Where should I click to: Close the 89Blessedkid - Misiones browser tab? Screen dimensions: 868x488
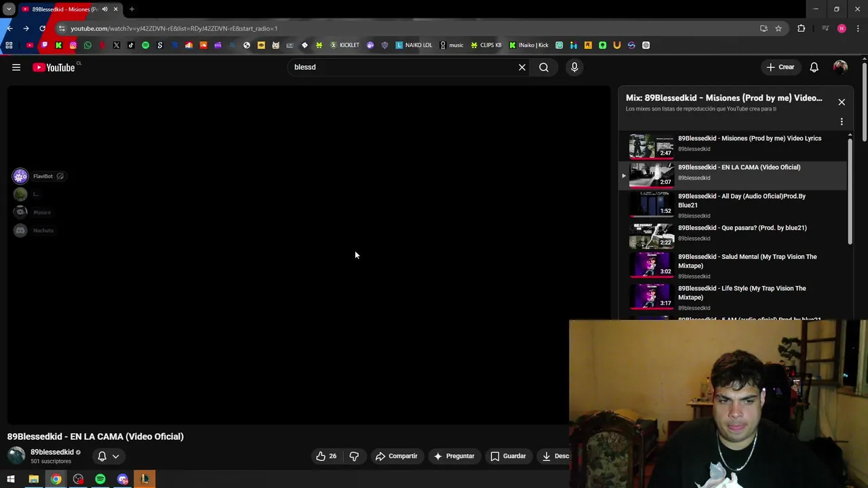tap(115, 9)
